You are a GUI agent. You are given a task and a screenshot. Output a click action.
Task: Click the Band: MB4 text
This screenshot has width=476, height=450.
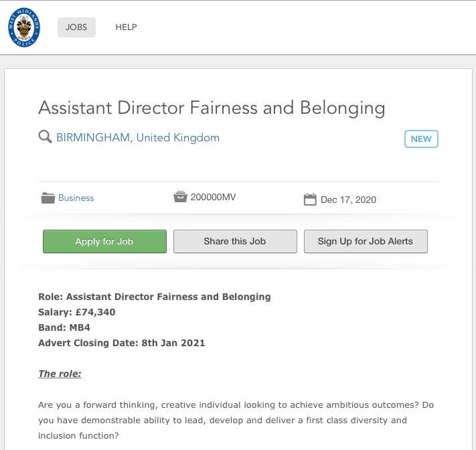tap(64, 327)
